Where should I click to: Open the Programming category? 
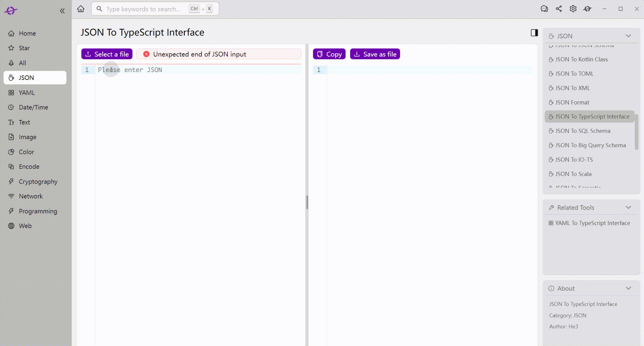(x=35, y=211)
